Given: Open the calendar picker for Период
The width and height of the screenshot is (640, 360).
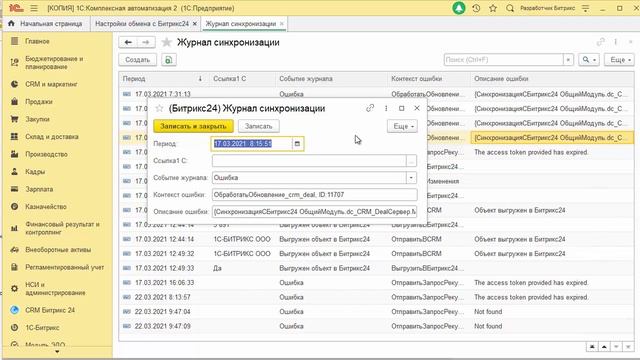Looking at the screenshot, I should [297, 144].
